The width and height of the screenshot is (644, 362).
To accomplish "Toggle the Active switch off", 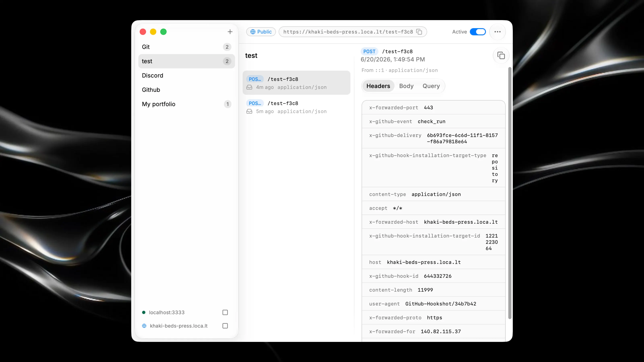I will click(478, 32).
